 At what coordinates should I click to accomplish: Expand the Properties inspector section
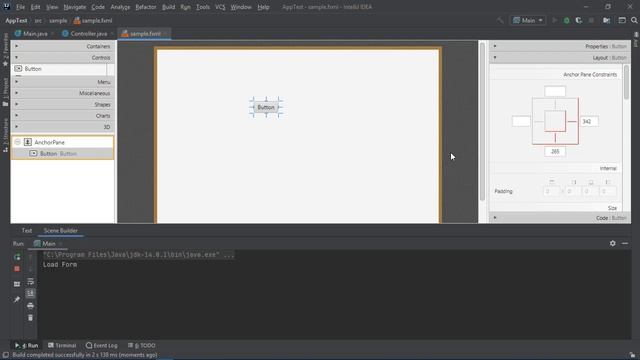coord(560,46)
